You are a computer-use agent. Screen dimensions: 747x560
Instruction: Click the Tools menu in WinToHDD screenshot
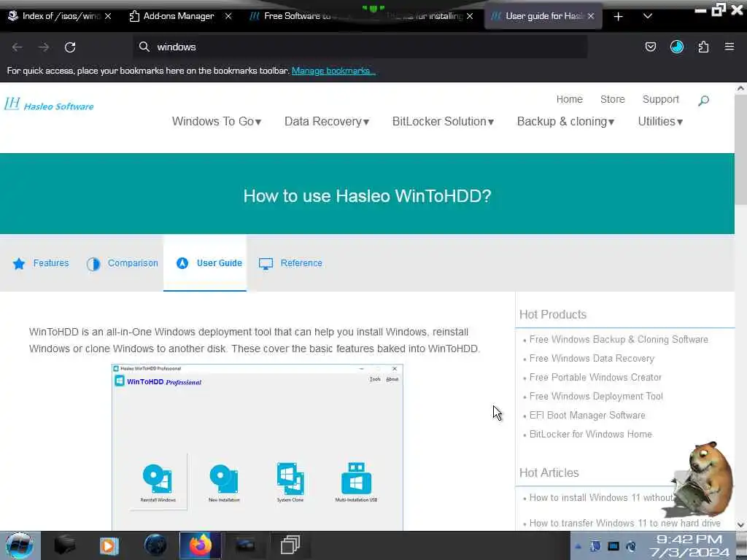point(375,379)
